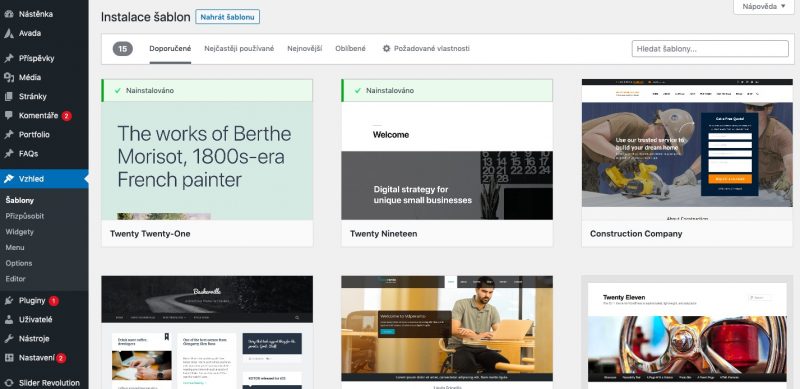
Task: Open Twenty Twenty-One theme preview image
Action: 207,160
